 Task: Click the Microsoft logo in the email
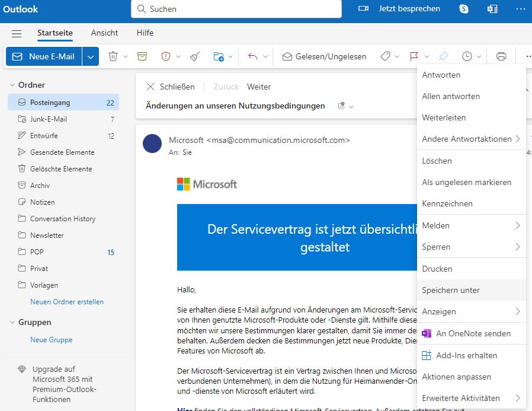click(207, 184)
